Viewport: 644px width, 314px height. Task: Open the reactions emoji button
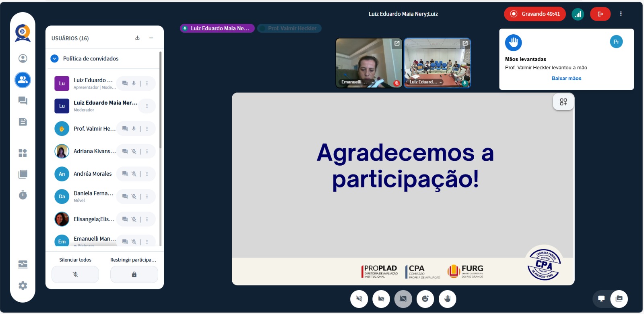click(x=425, y=299)
